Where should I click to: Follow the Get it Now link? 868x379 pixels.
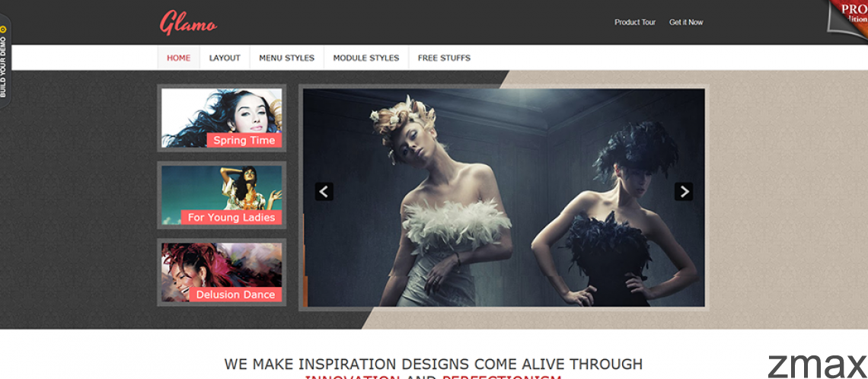pos(686,22)
